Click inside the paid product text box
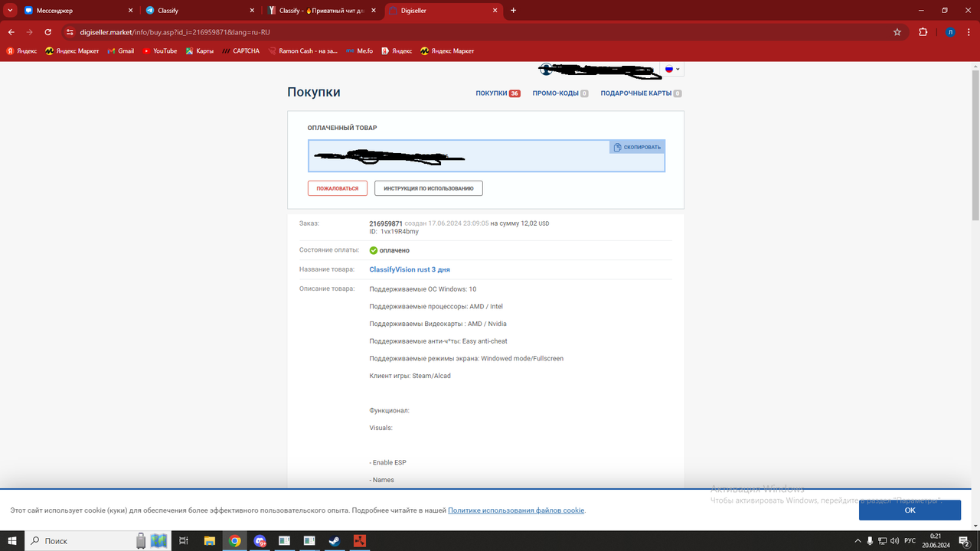The image size is (980, 551). (x=487, y=156)
